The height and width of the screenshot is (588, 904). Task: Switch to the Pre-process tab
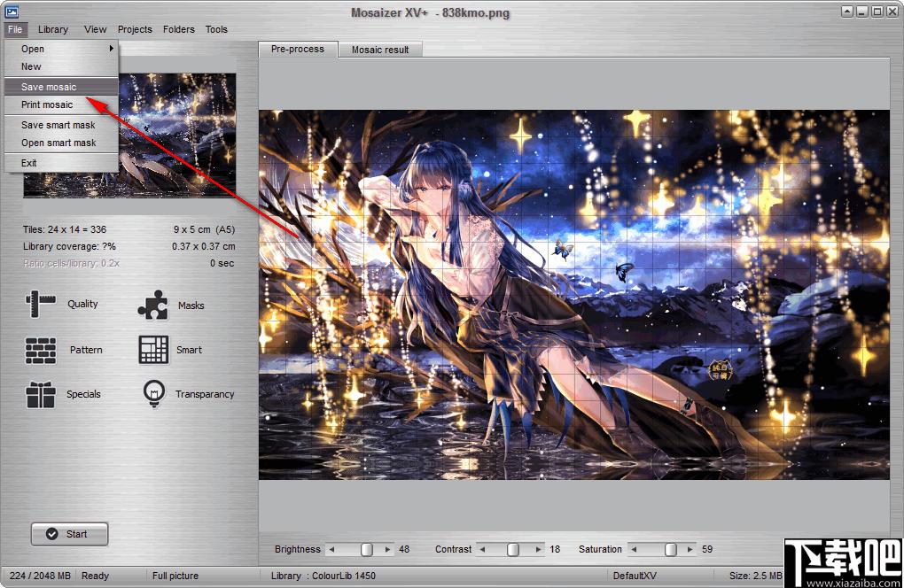pyautogui.click(x=298, y=50)
